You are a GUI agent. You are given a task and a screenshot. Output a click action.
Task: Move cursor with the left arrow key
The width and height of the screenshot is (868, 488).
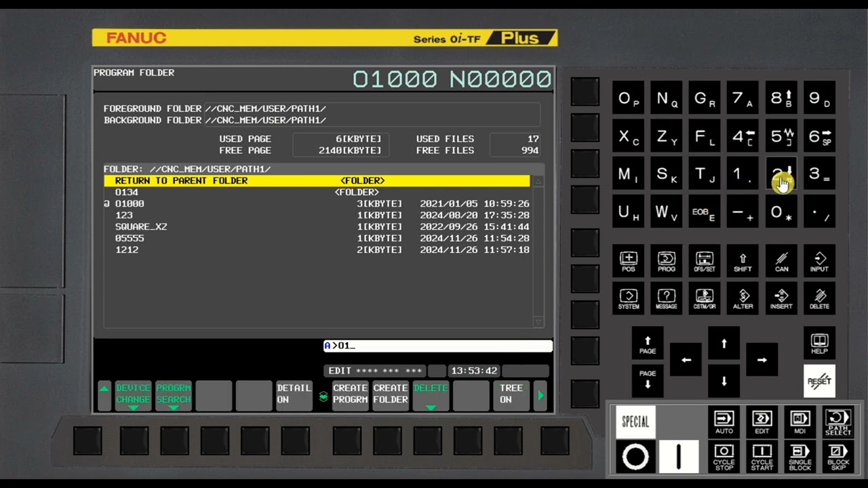tap(686, 360)
